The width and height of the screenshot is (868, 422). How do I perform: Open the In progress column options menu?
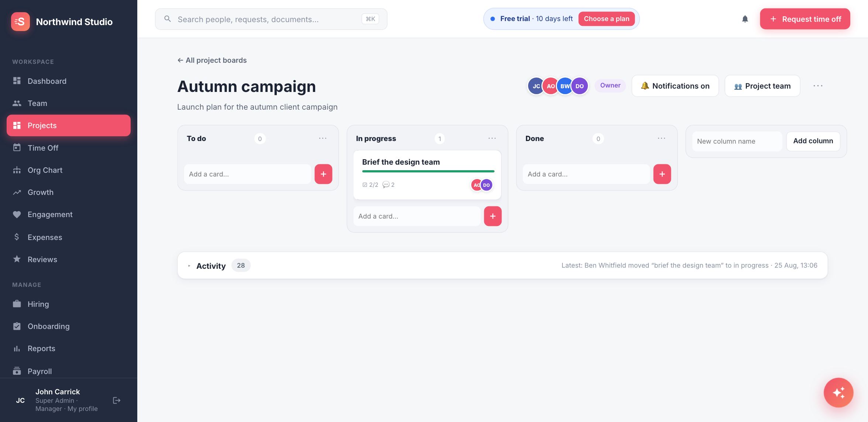tap(492, 138)
